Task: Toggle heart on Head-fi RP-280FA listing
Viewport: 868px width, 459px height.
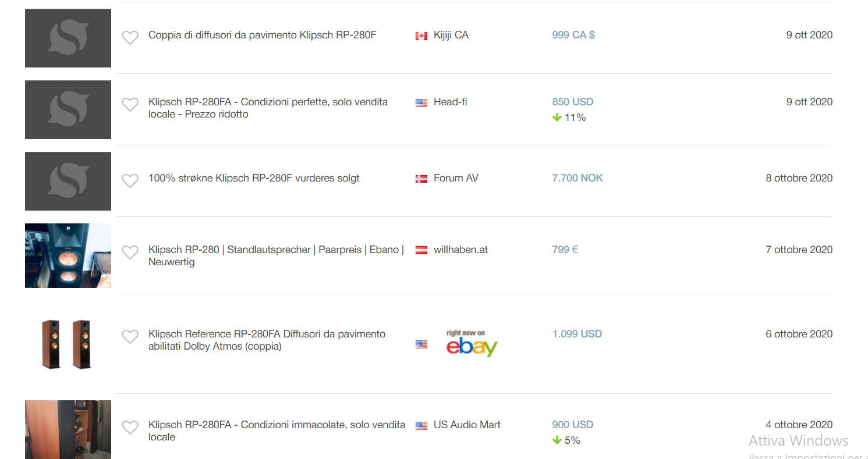Action: pyautogui.click(x=130, y=104)
